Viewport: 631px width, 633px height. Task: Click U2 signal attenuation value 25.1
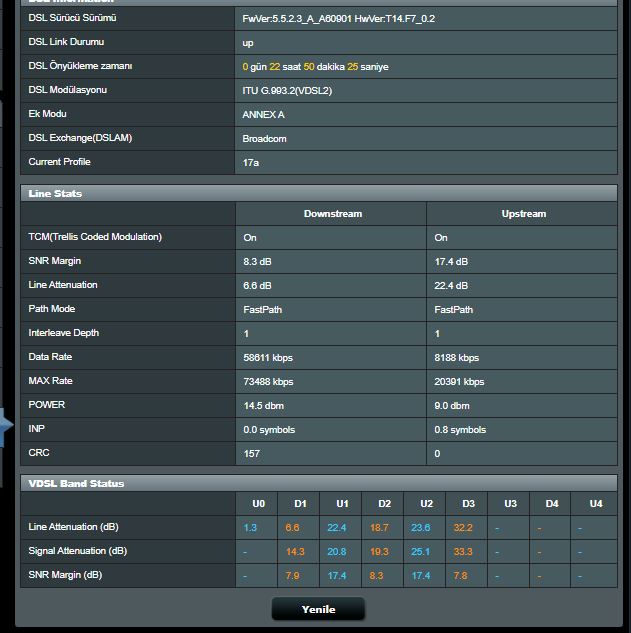click(x=420, y=552)
